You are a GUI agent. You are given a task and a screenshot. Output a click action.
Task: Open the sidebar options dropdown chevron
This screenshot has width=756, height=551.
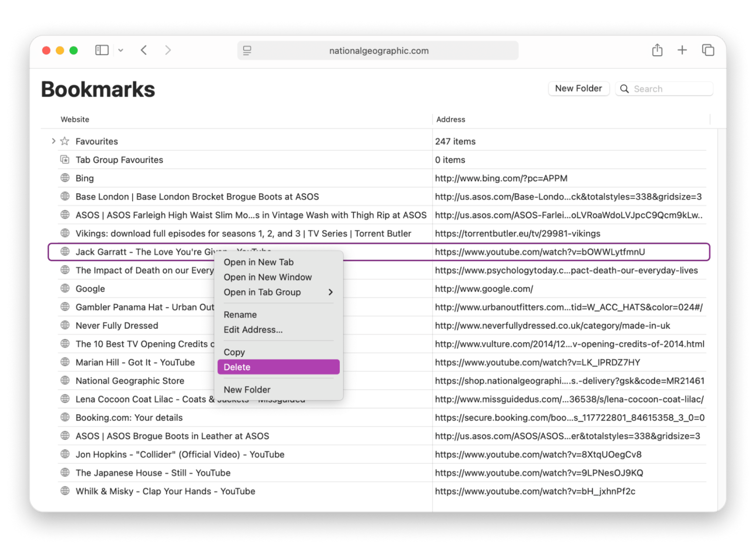121,50
